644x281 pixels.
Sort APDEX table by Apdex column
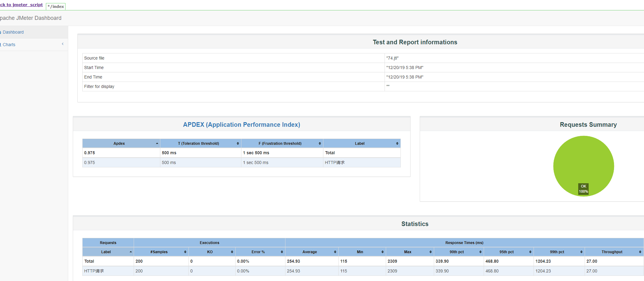121,143
